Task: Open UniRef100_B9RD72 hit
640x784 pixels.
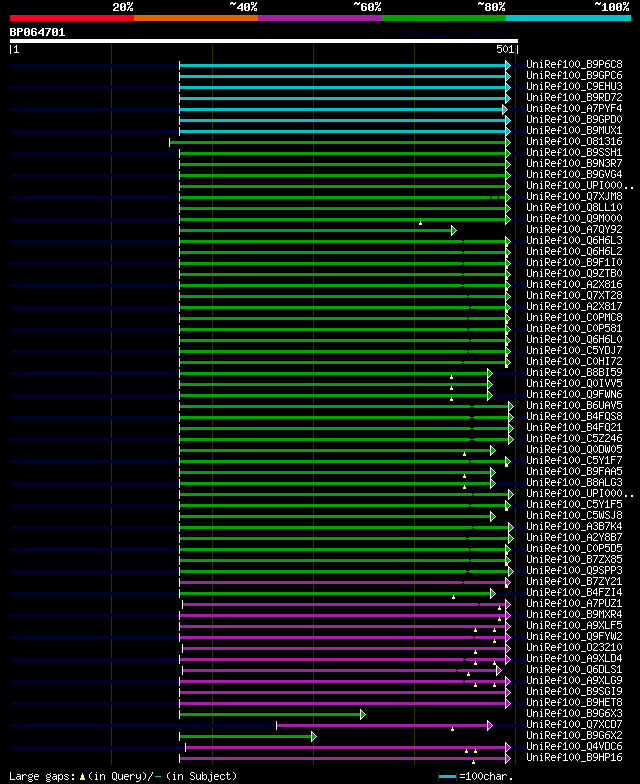Action: point(574,98)
